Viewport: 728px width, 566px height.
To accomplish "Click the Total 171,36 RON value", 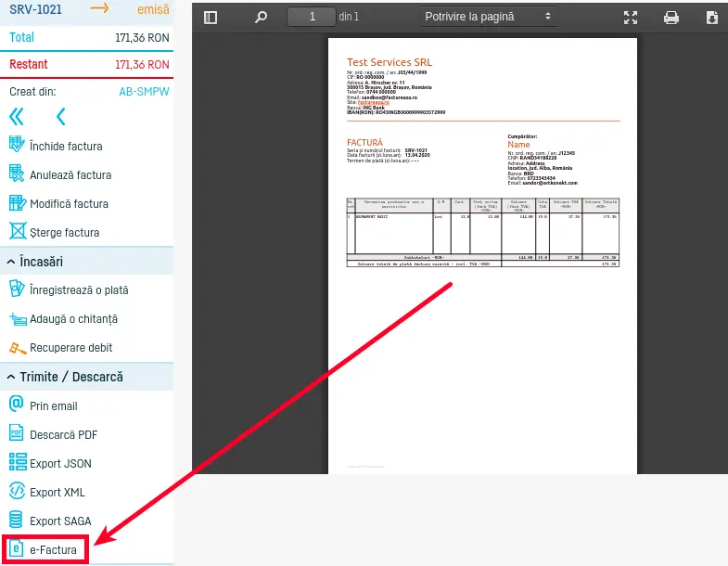I will tap(142, 38).
